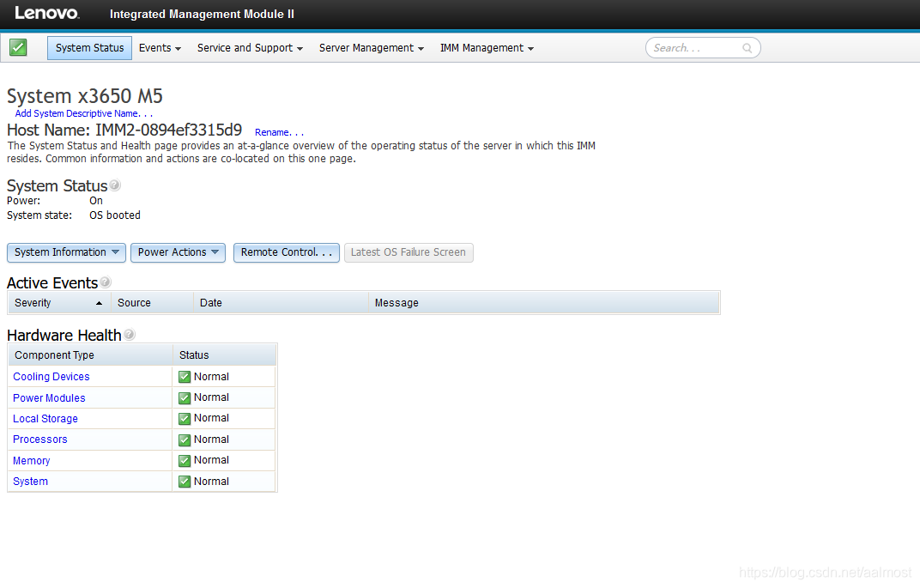Click the 'OS booted' system state value
Viewport: 920px width, 588px height.
pos(115,215)
